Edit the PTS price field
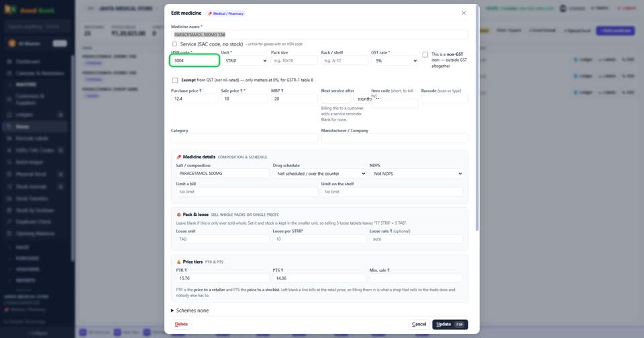This screenshot has height=338, width=644. (319, 278)
